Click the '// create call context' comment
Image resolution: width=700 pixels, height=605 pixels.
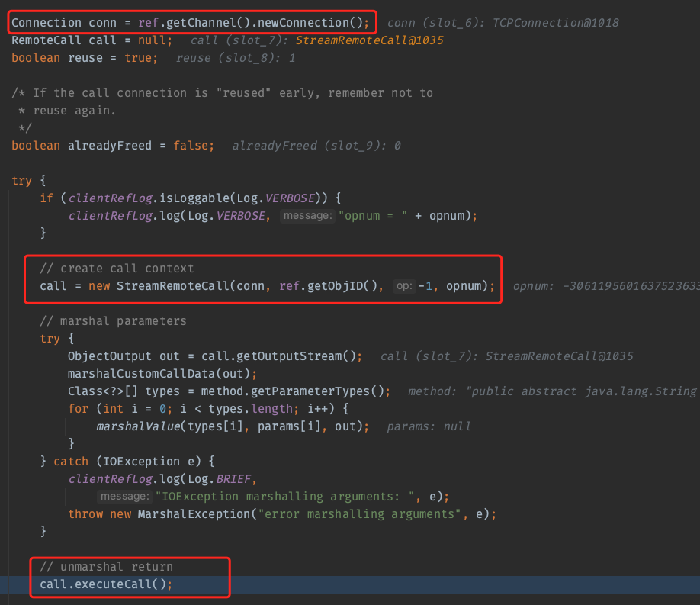click(x=117, y=269)
